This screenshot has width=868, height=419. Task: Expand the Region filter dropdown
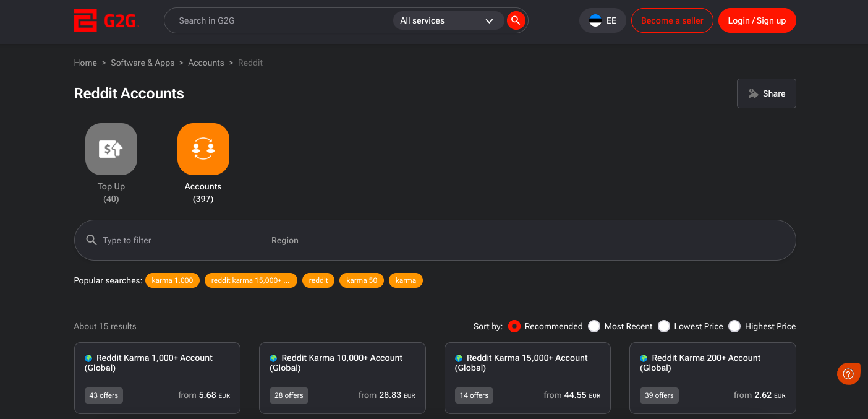pos(525,240)
